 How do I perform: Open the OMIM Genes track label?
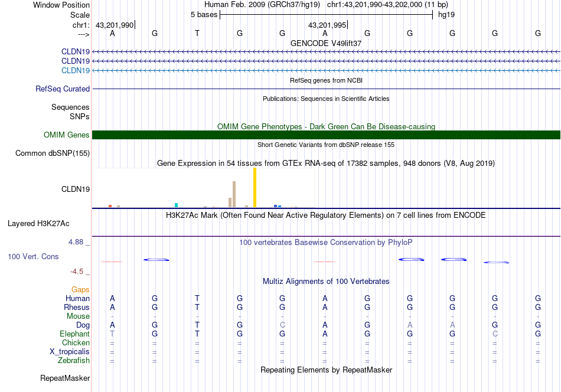tap(67, 135)
